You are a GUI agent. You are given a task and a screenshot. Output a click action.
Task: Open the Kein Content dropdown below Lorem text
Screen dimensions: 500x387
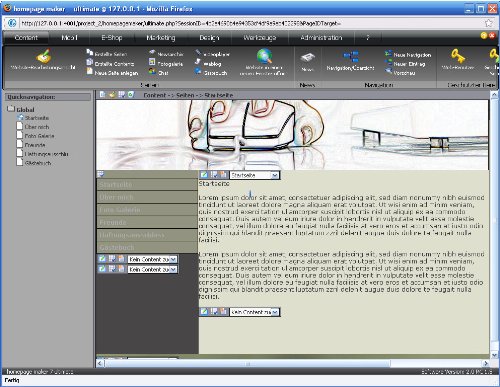(x=254, y=312)
